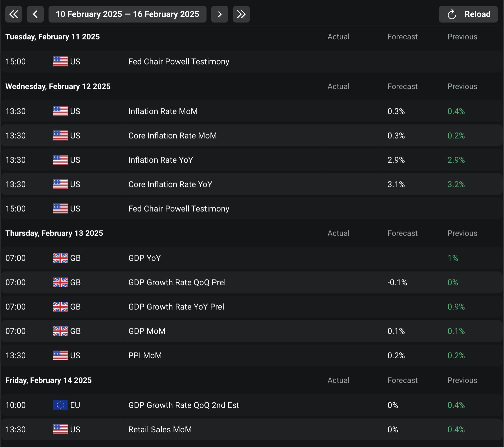Open the GDP Growth Rate QoQ Prel event

point(177,283)
